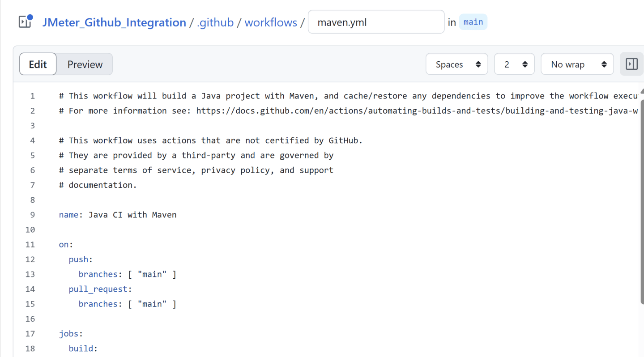Screen dimensions: 644x357
Task: Click the 'not certified by GitHub' comment line
Action: point(211,140)
